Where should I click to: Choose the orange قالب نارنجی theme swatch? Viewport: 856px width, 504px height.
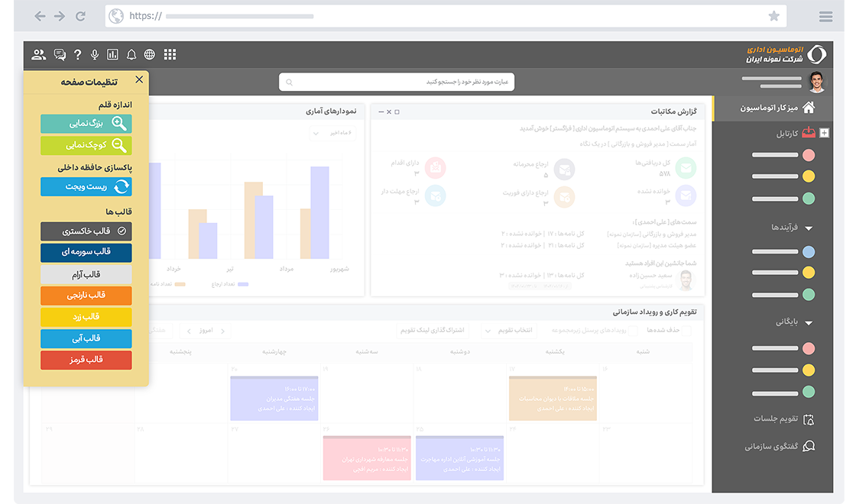[x=86, y=296]
